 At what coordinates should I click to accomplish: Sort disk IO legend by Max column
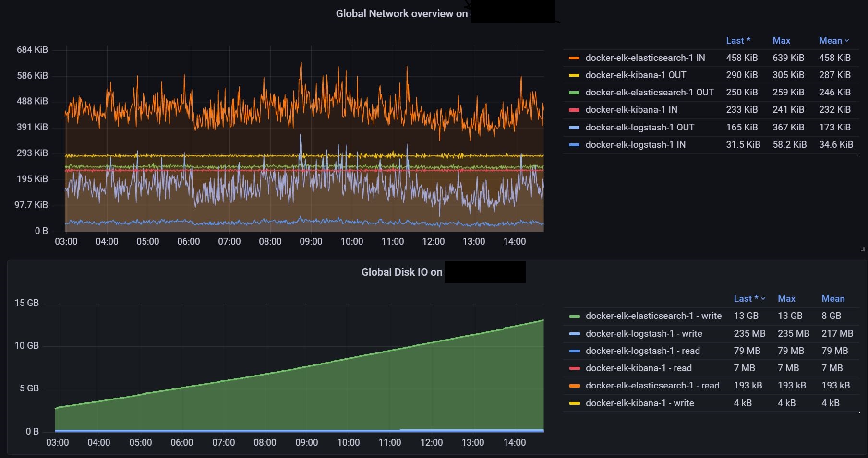786,299
